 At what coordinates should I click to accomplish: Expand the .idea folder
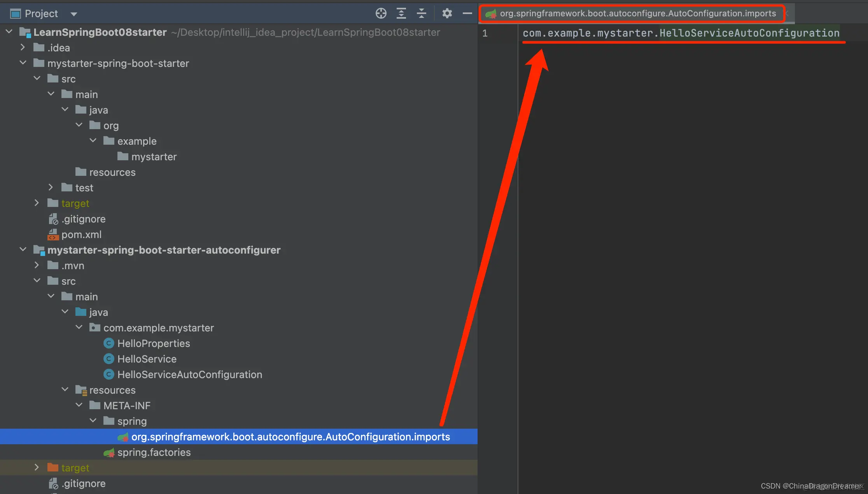pos(23,47)
